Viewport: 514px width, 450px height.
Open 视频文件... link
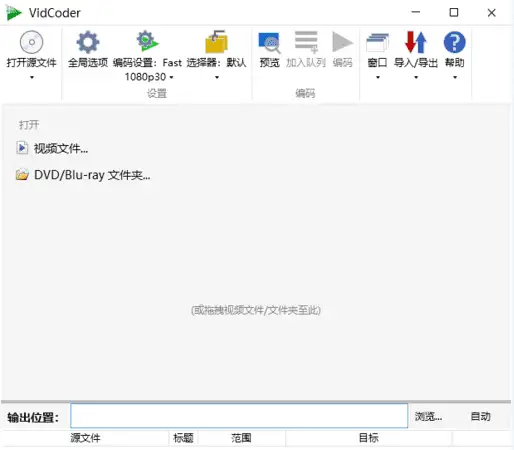[61, 149]
